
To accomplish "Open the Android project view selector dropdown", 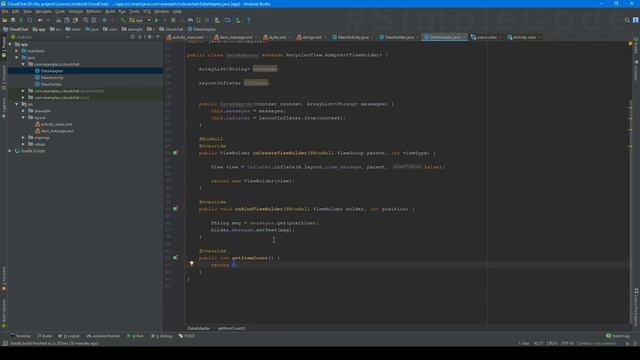I will coord(40,37).
